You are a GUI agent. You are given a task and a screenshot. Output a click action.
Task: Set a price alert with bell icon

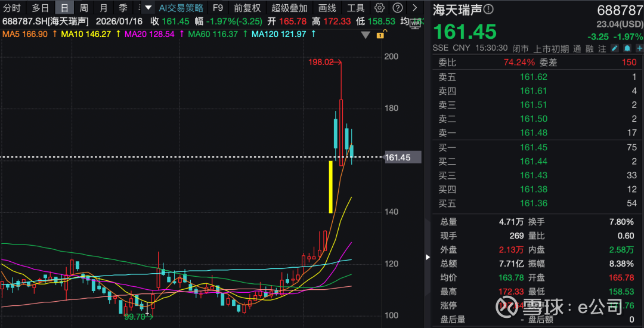pos(627,48)
